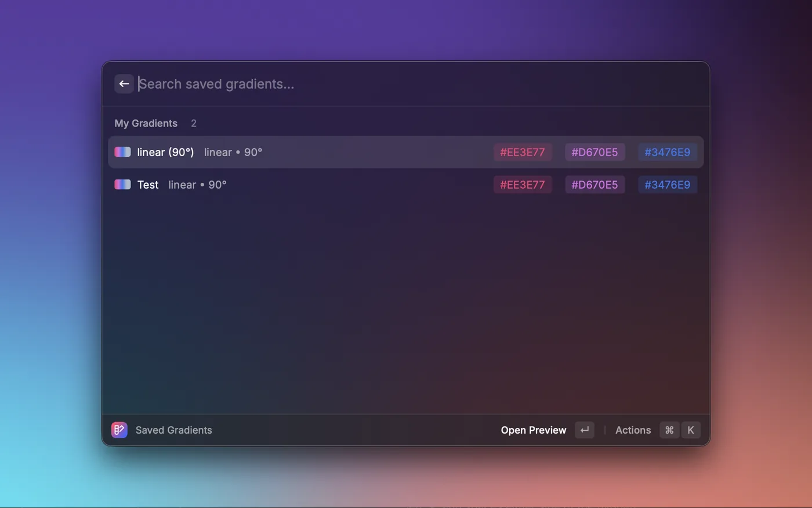
Task: Click the Open Preview action
Action: [534, 430]
